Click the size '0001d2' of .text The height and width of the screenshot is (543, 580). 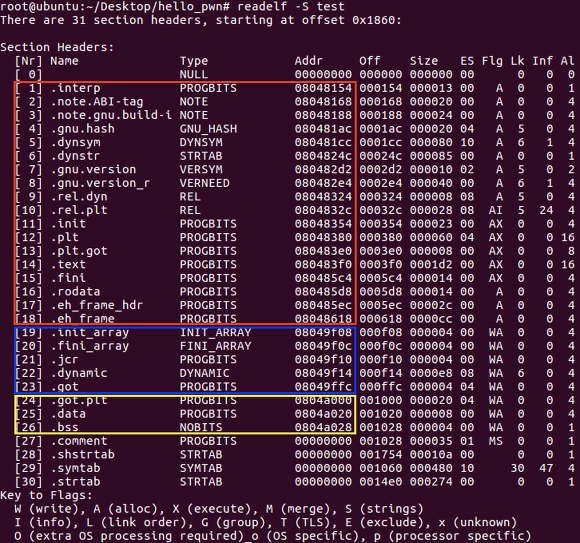pos(431,264)
